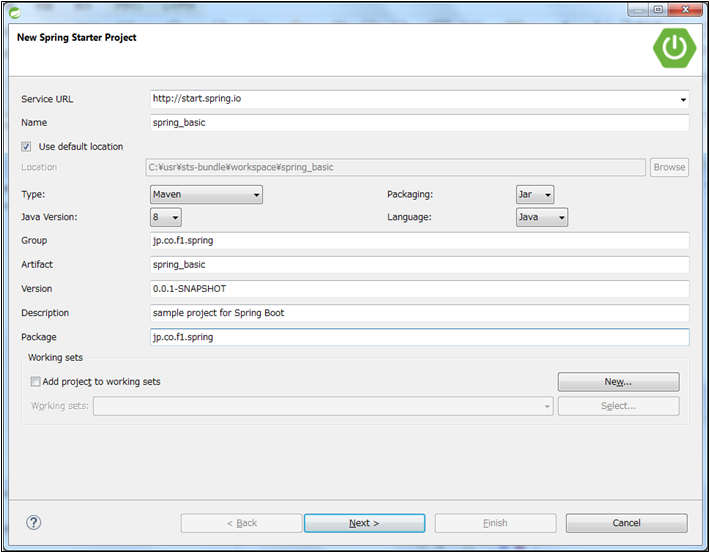Image resolution: width=710 pixels, height=553 pixels.
Task: Click the New... working set button
Action: [618, 382]
